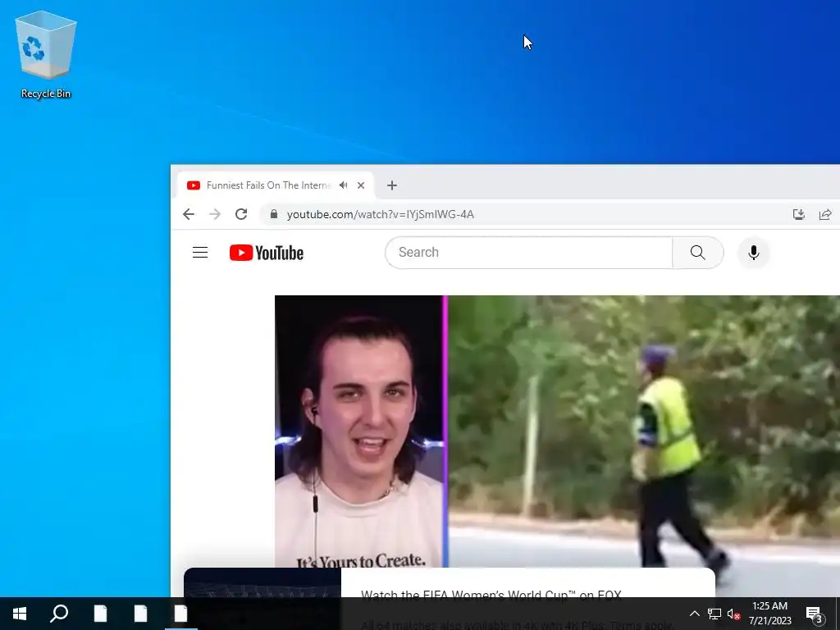Viewport: 840px width, 630px height.
Task: Select the Funniest Fails tab title
Action: tap(269, 185)
